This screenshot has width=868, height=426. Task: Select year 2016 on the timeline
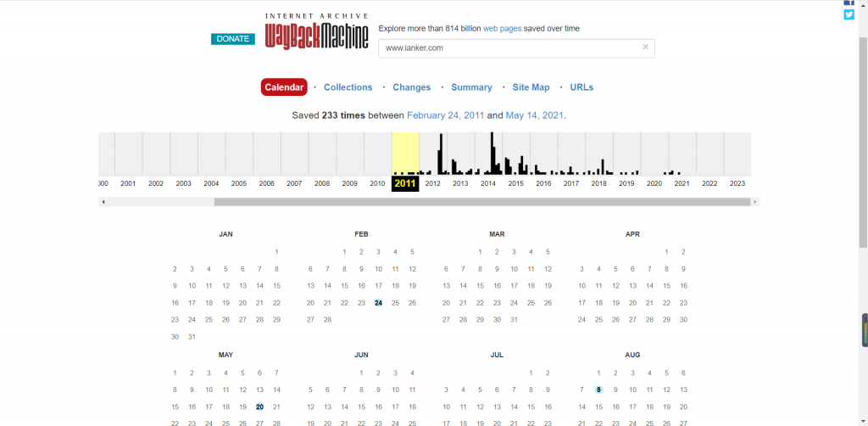pos(543,183)
